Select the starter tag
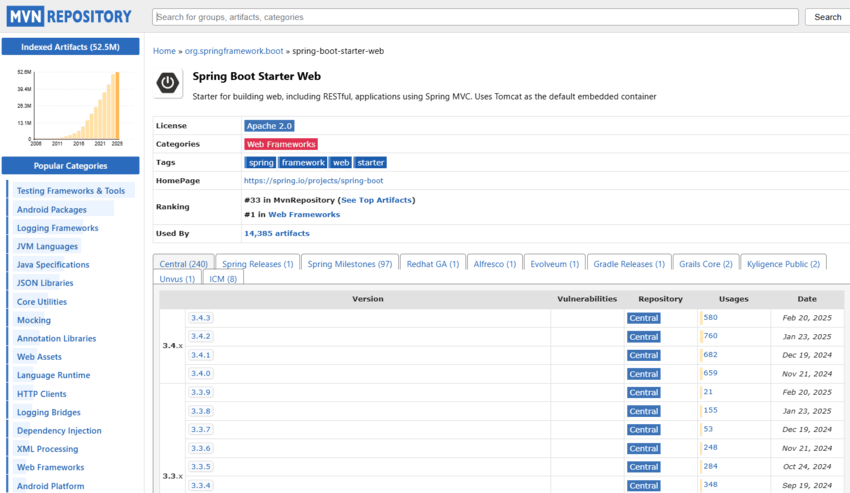This screenshot has width=850, height=493. point(370,163)
